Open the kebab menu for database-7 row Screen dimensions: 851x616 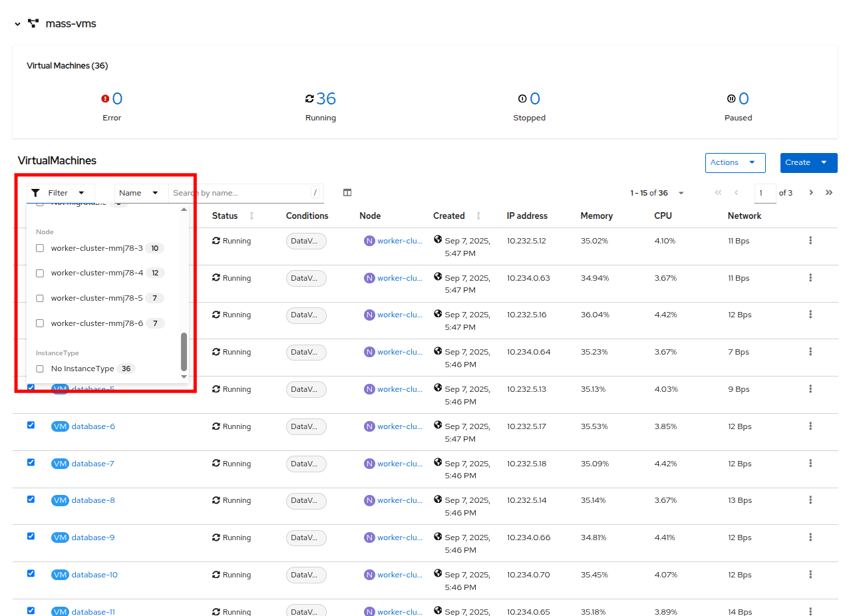(x=810, y=463)
